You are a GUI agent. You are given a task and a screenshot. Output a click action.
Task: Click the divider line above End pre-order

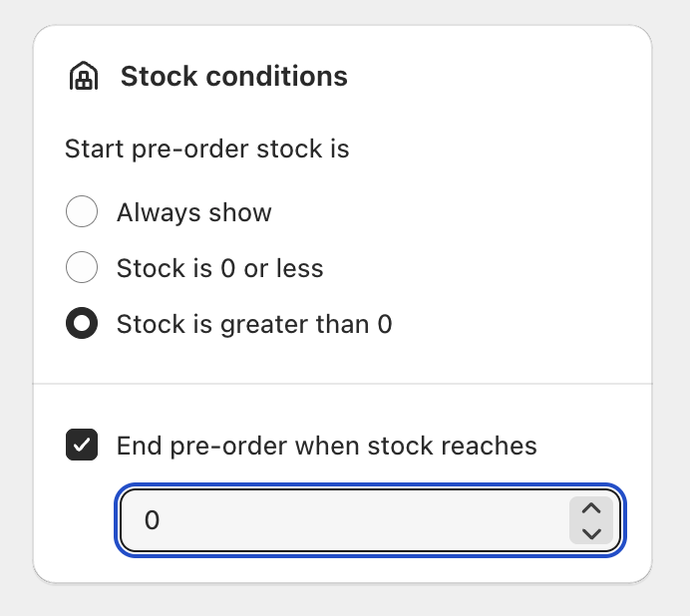tap(342, 384)
